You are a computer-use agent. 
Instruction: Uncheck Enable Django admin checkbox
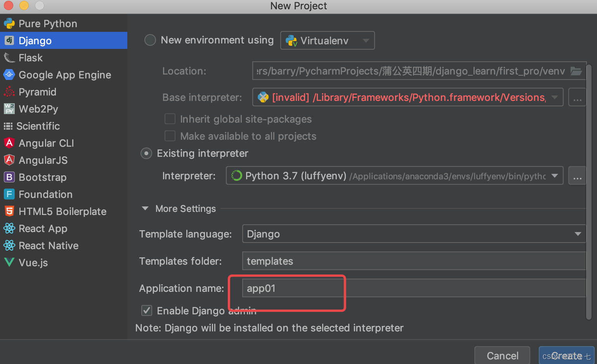coord(147,310)
